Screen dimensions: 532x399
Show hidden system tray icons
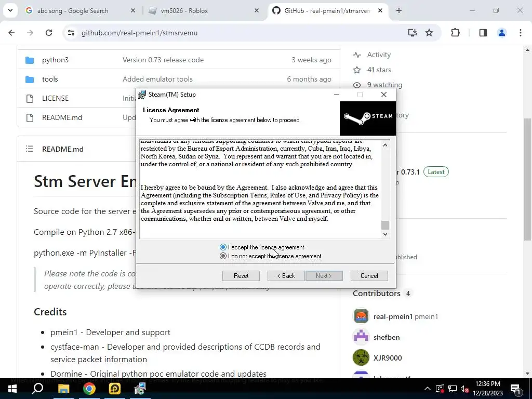tap(428, 389)
